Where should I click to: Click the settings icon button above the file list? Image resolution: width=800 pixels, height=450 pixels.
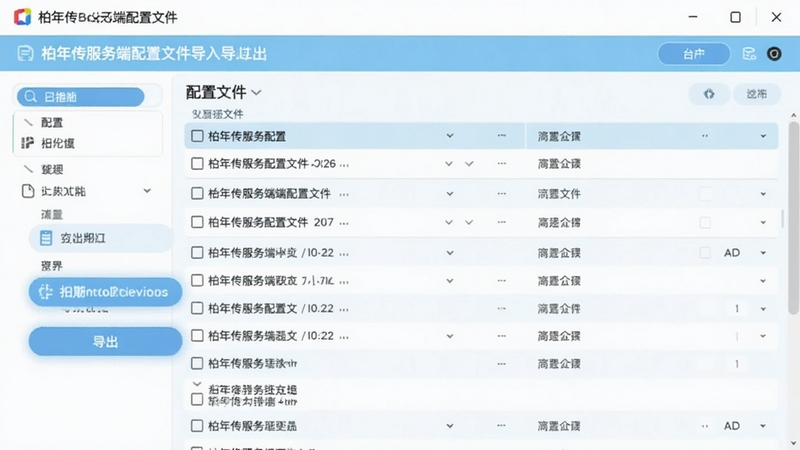709,94
